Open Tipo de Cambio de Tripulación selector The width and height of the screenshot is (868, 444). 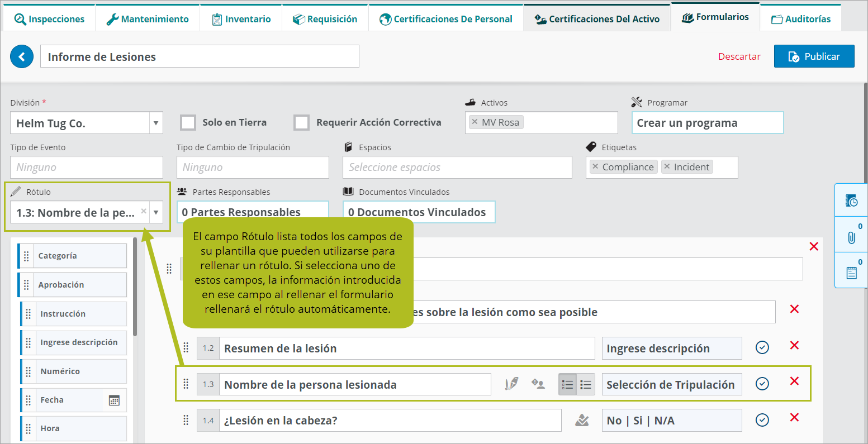pyautogui.click(x=253, y=167)
